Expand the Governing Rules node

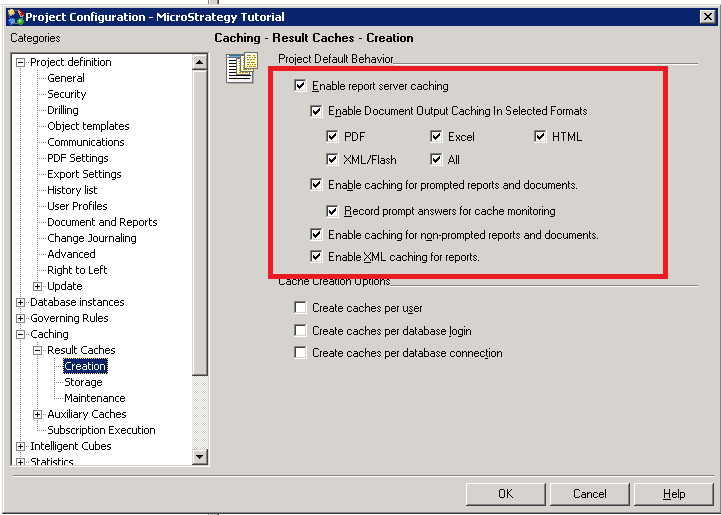[20, 318]
